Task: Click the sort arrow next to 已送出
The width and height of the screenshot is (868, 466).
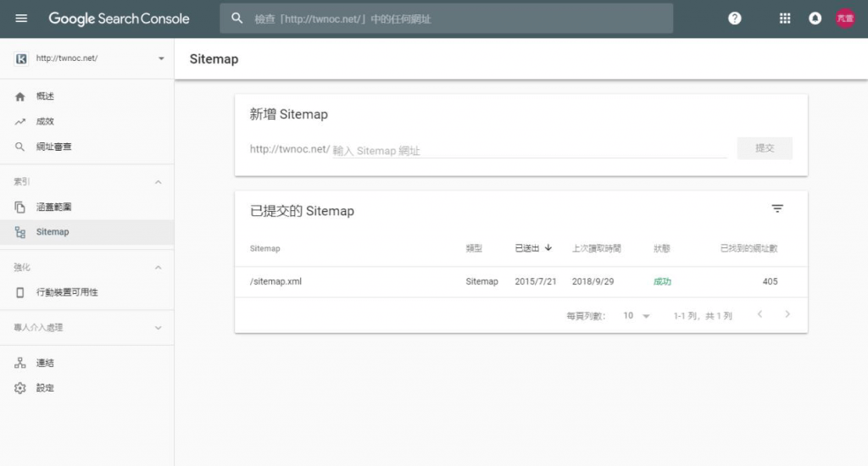Action: tap(548, 247)
